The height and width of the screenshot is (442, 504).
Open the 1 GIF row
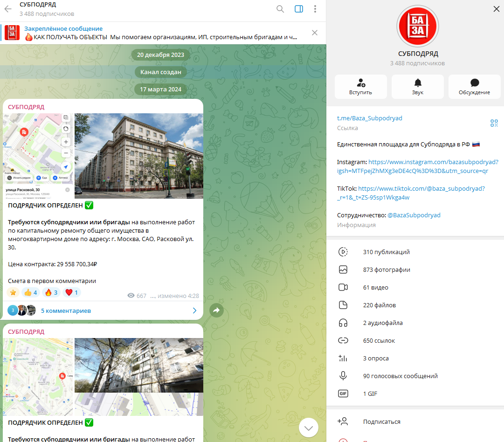pyautogui.click(x=415, y=394)
